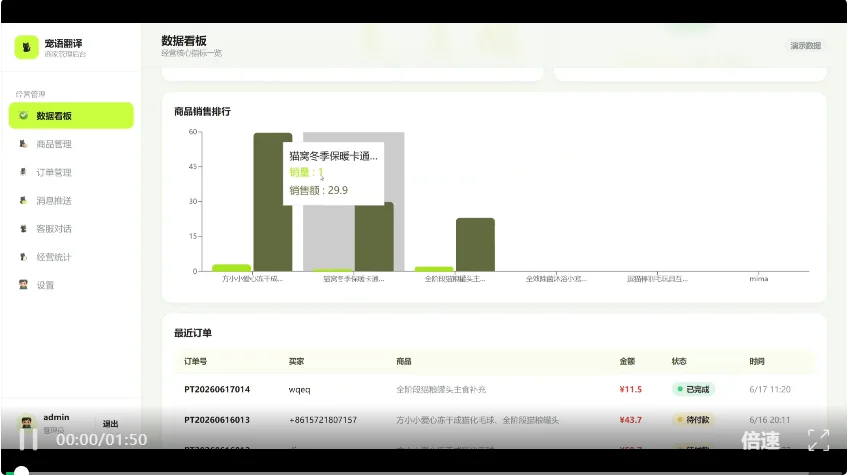Pause the video playback

pos(28,439)
